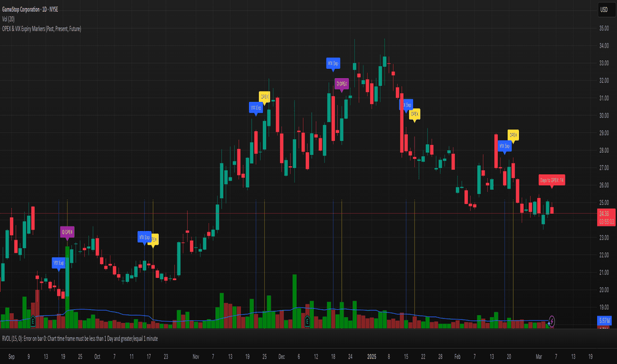Click the November VIX Exp marker

pyautogui.click(x=256, y=108)
